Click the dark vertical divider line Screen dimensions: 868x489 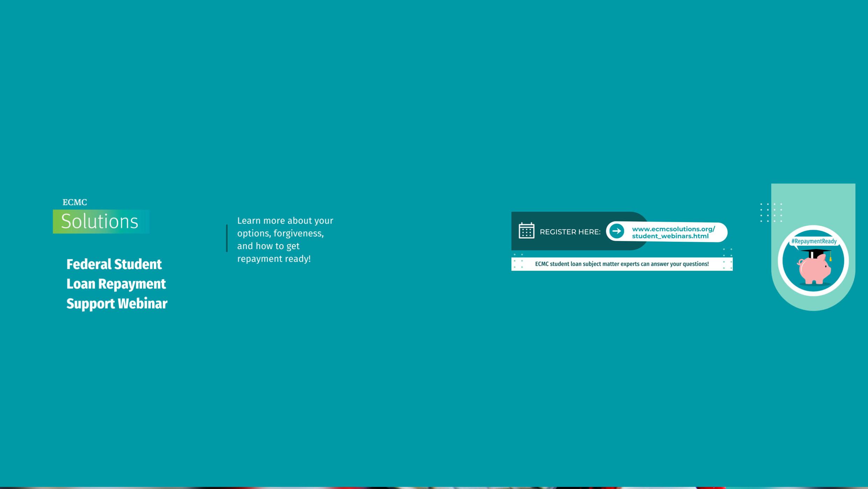tap(227, 238)
